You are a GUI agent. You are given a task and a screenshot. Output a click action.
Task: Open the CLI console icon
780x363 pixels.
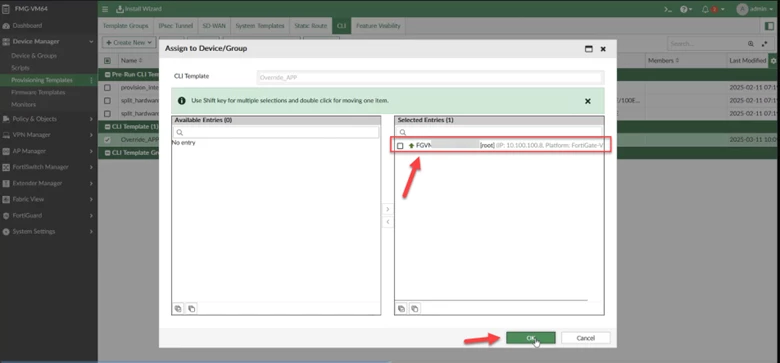(x=668, y=9)
